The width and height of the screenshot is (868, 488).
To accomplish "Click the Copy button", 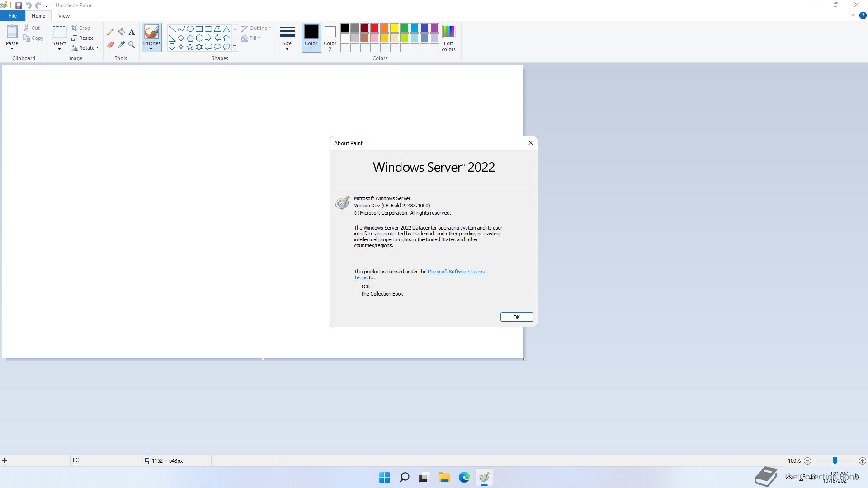I will coord(33,38).
